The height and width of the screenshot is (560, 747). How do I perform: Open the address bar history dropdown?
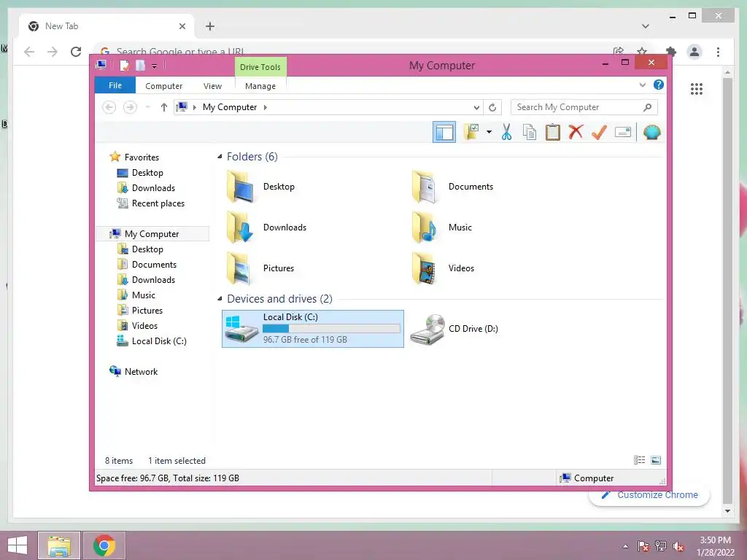click(x=476, y=107)
